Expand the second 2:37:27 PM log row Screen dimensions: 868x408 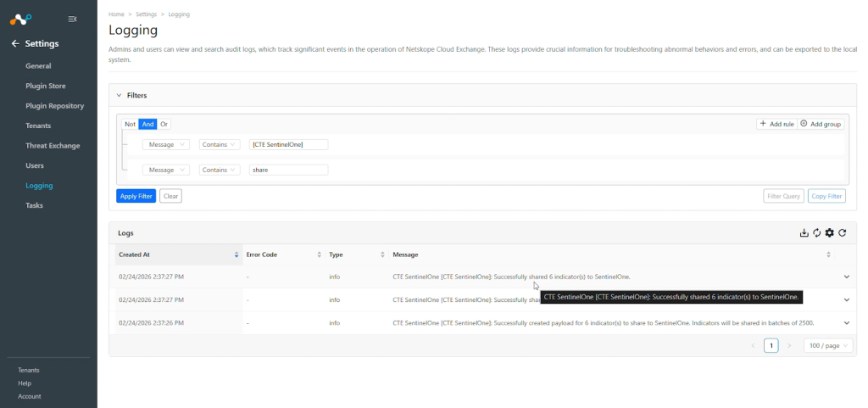tap(847, 299)
